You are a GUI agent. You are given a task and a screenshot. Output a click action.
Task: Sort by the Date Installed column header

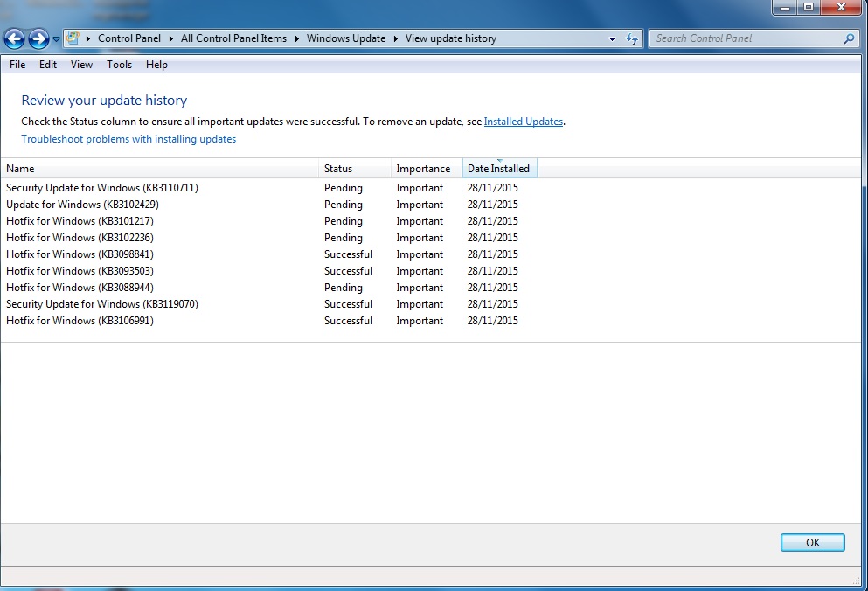click(x=499, y=169)
